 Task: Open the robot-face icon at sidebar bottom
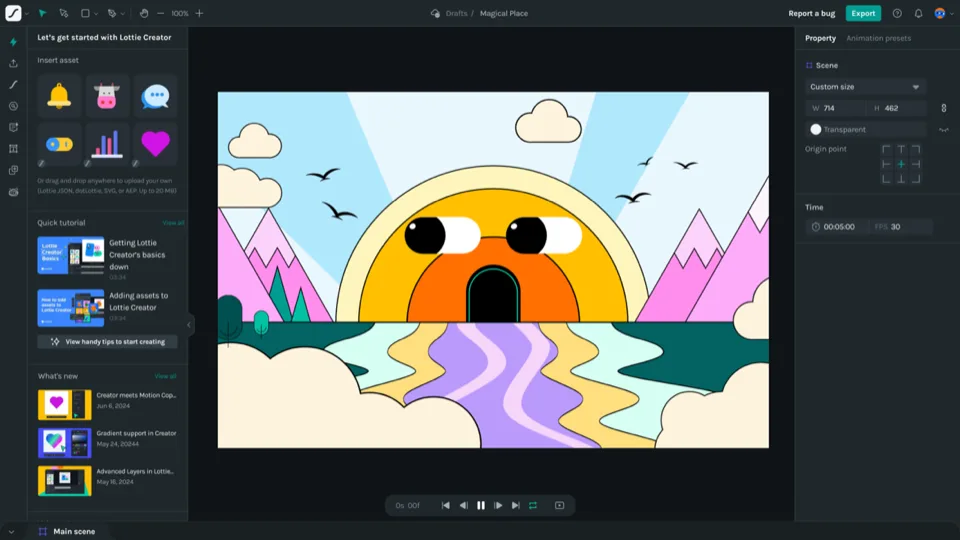[x=13, y=192]
